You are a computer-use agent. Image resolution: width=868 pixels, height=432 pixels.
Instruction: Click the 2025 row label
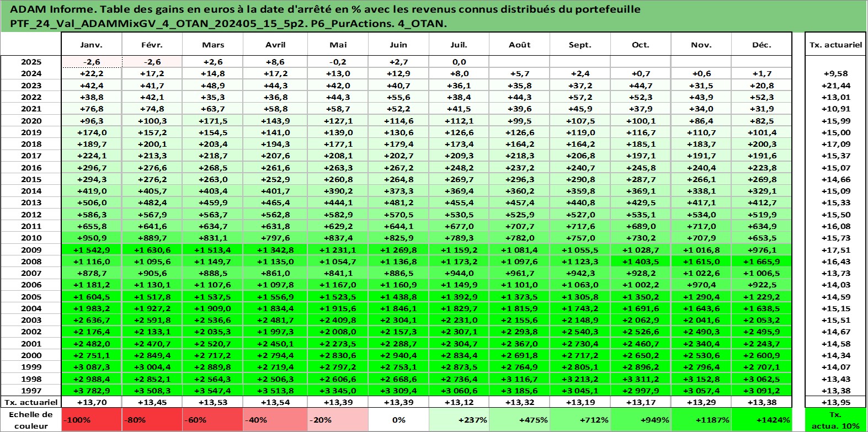[x=31, y=62]
